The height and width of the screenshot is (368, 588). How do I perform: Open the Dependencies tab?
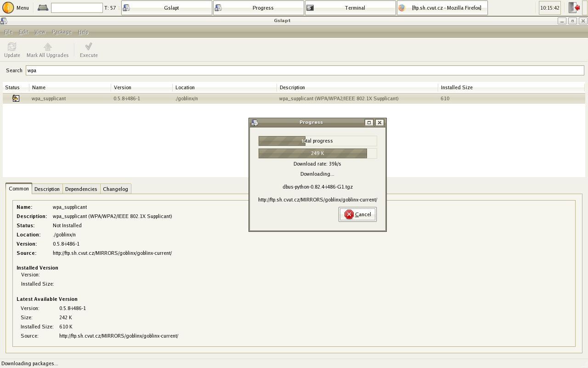pos(81,189)
